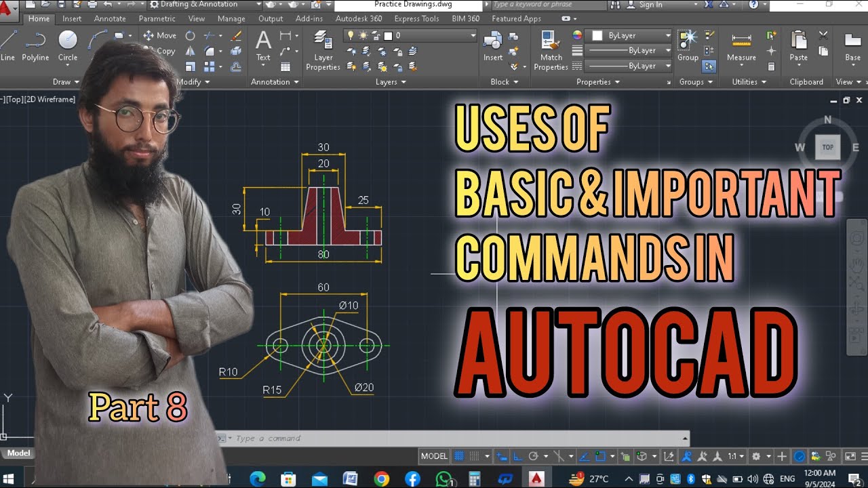Expand the Draw panel
The image size is (868, 488).
(66, 82)
